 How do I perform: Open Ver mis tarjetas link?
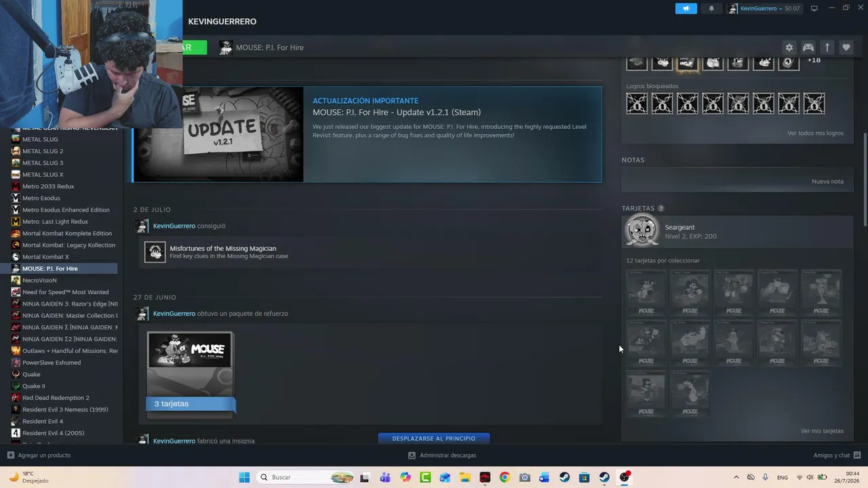click(x=822, y=431)
